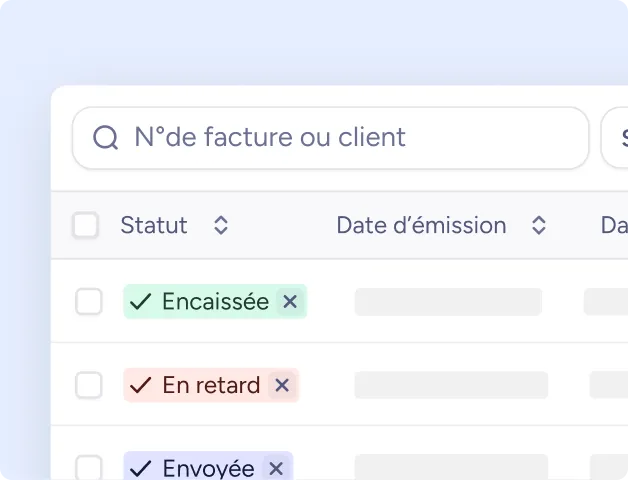Click the Date d'émission header label
628x480 pixels.
pos(421,226)
